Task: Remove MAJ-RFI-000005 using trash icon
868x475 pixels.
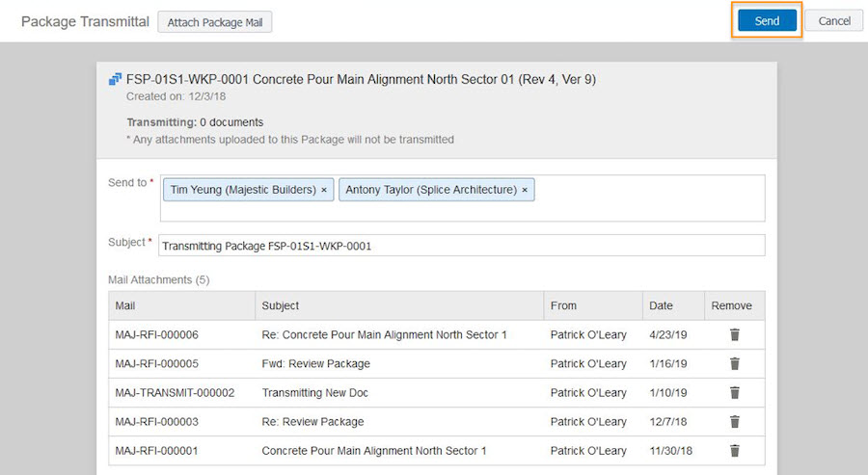Action: 735,364
